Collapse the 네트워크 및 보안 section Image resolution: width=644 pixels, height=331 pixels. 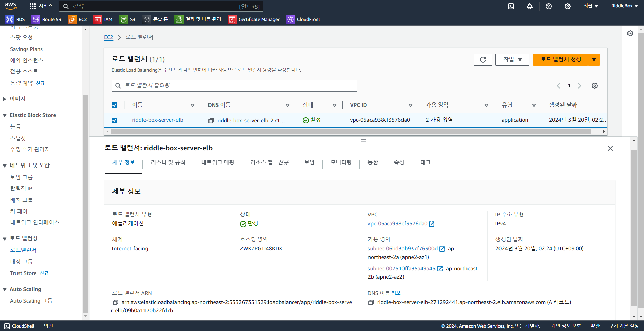click(5, 165)
